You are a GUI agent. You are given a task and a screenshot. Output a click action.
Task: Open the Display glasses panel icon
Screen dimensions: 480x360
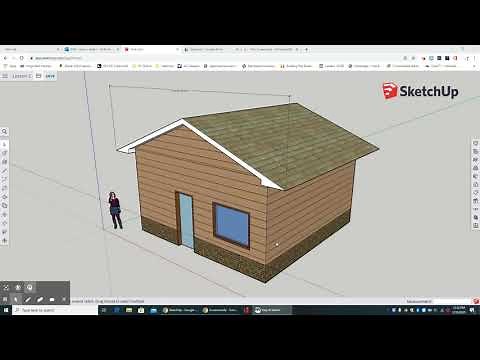pyautogui.click(x=476, y=209)
